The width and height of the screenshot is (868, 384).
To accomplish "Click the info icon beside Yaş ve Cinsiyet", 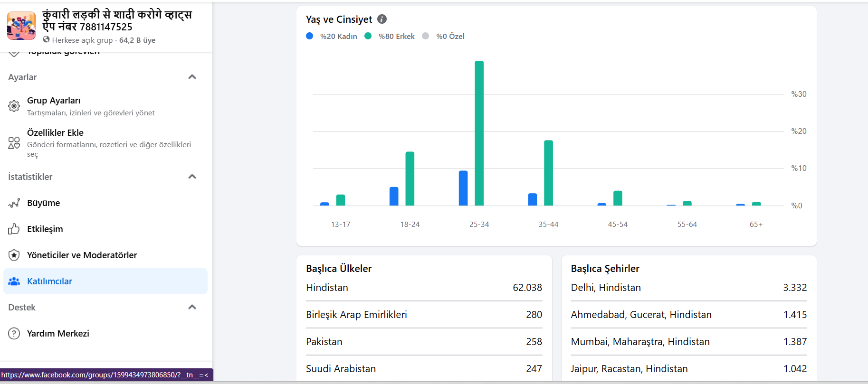I will 382,19.
